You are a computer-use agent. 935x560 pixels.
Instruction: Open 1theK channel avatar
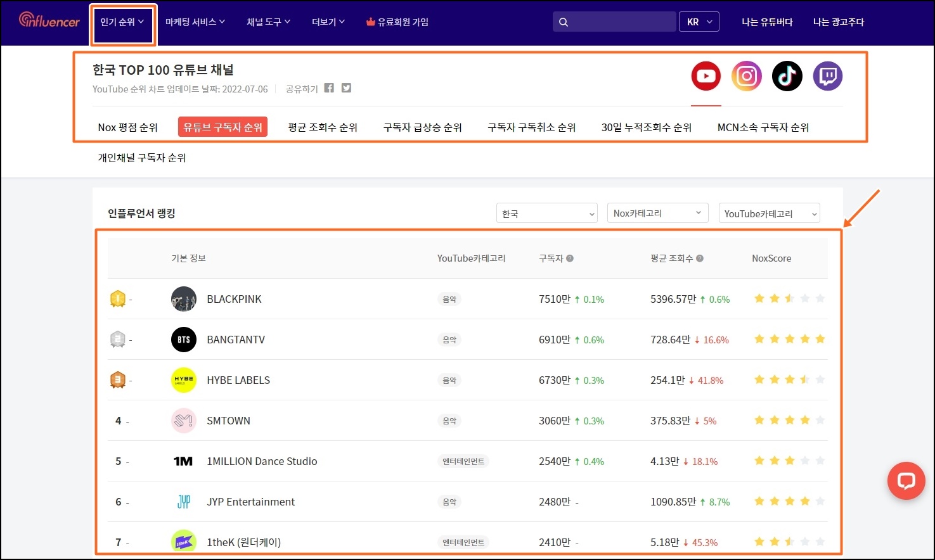(x=184, y=542)
